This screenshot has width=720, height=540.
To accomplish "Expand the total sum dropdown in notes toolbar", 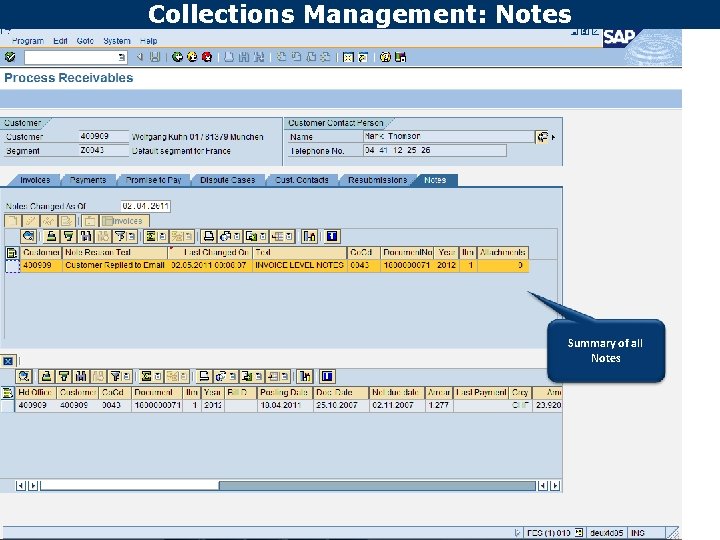I will point(162,236).
